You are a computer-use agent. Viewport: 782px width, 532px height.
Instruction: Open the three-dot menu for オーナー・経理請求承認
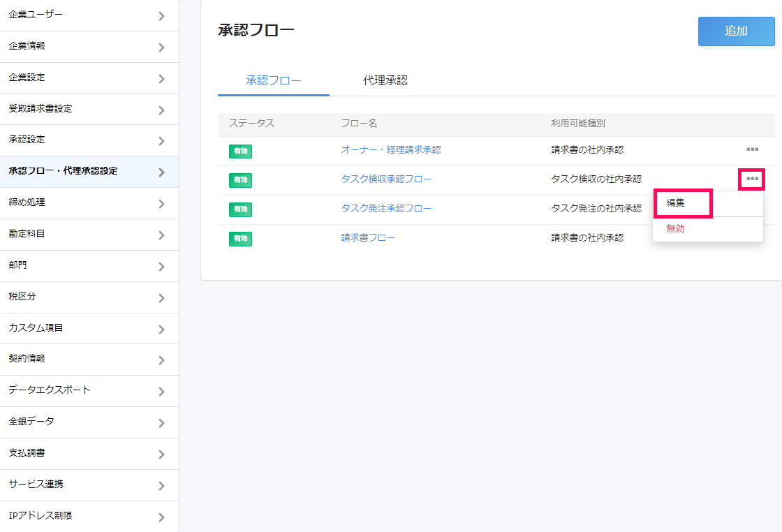[752, 149]
